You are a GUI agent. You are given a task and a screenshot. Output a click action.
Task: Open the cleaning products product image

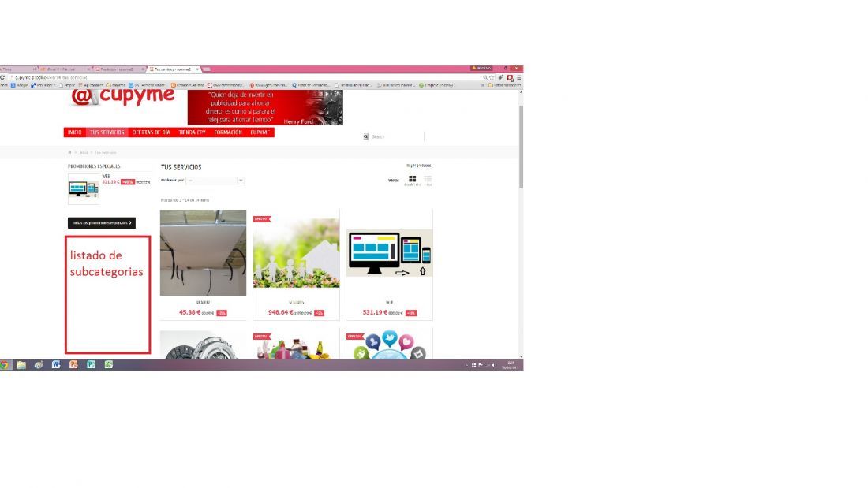point(296,346)
